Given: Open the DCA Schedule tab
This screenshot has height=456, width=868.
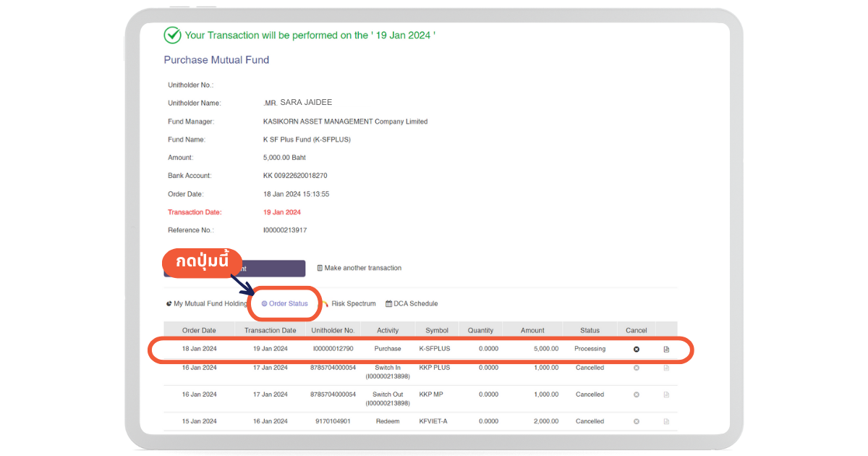Looking at the screenshot, I should point(412,303).
